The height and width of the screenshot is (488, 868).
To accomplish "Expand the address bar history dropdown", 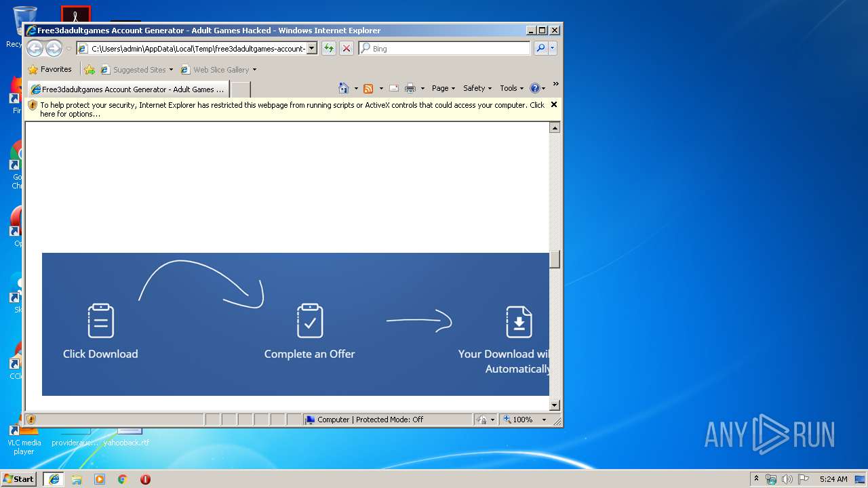I will tap(312, 48).
